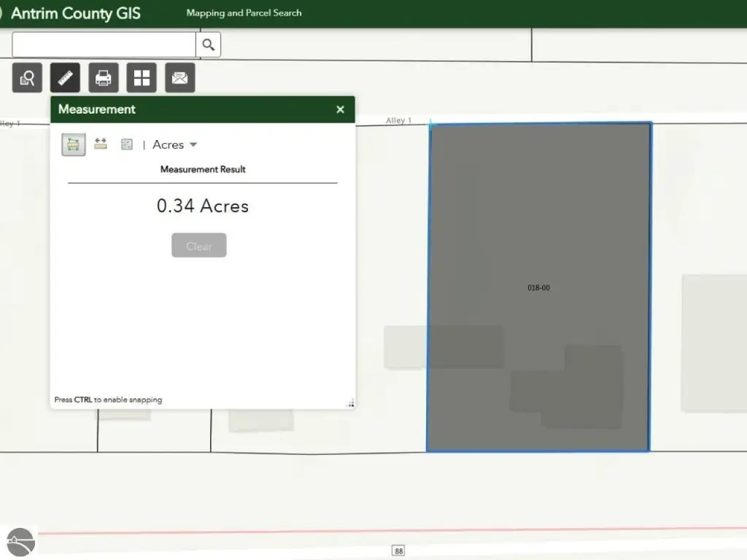Click parcel label 018-00
The image size is (747, 560).
(539, 287)
